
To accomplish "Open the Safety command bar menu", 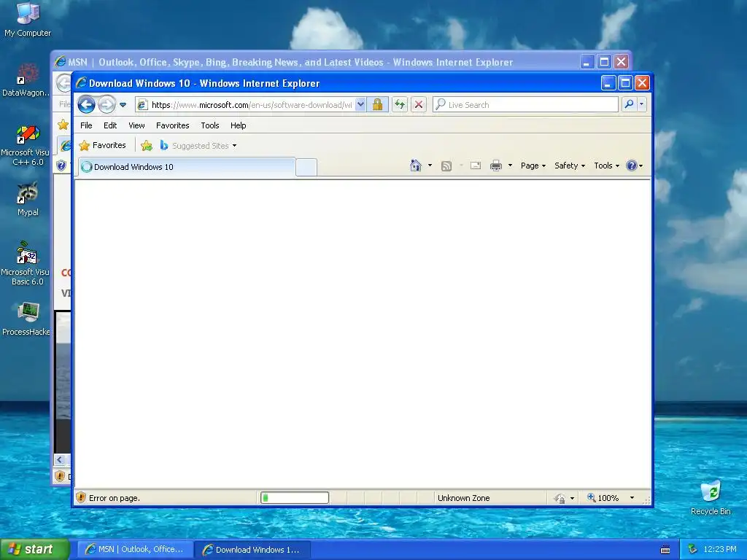I will click(x=569, y=166).
